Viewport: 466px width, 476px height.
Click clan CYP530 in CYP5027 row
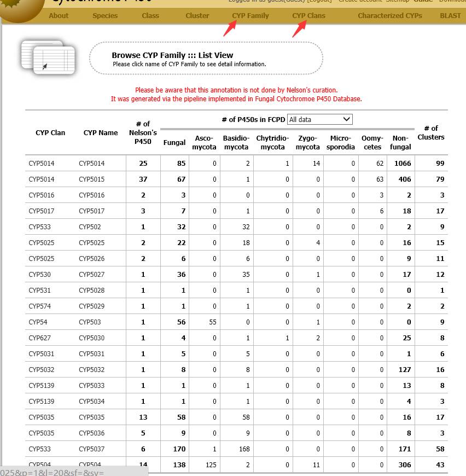tap(39, 275)
